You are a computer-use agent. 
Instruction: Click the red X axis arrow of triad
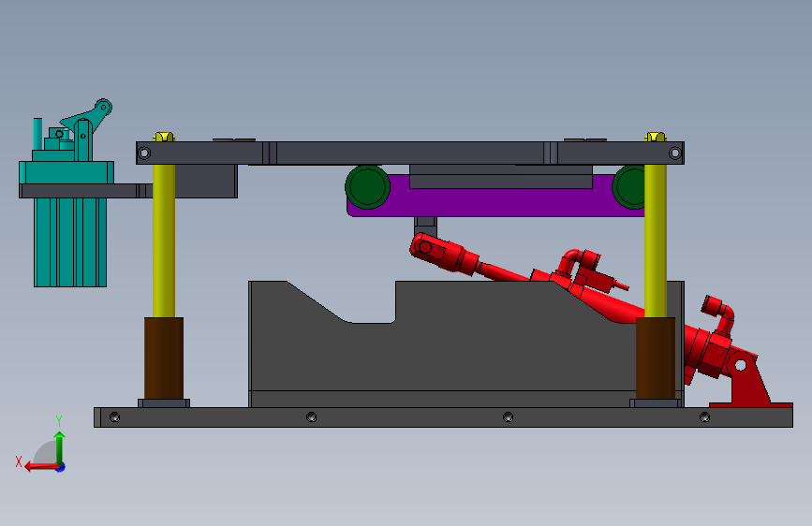(40, 467)
